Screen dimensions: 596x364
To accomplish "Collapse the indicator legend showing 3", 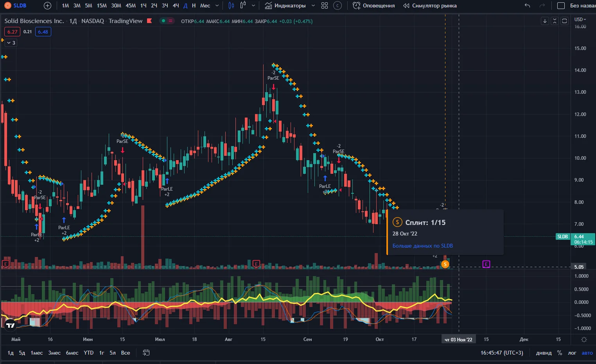I will coord(11,43).
